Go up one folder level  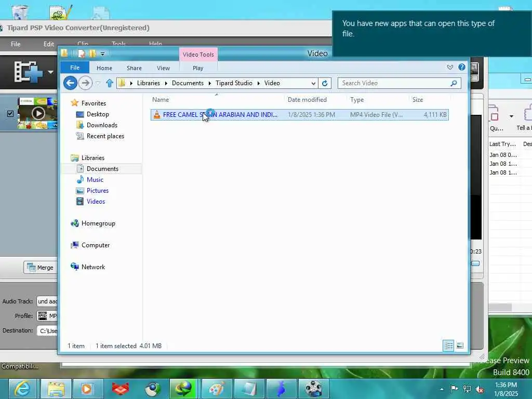pyautogui.click(x=109, y=83)
